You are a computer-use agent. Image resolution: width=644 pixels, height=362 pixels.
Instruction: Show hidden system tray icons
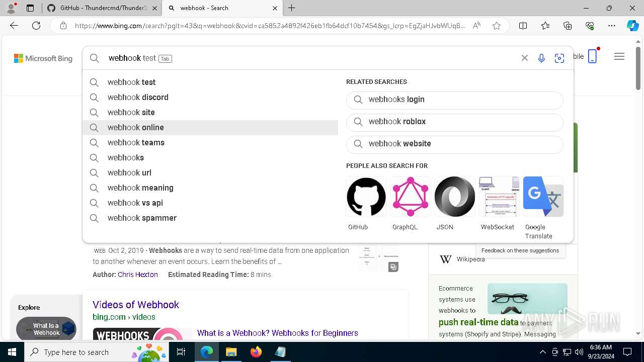pyautogui.click(x=542, y=352)
